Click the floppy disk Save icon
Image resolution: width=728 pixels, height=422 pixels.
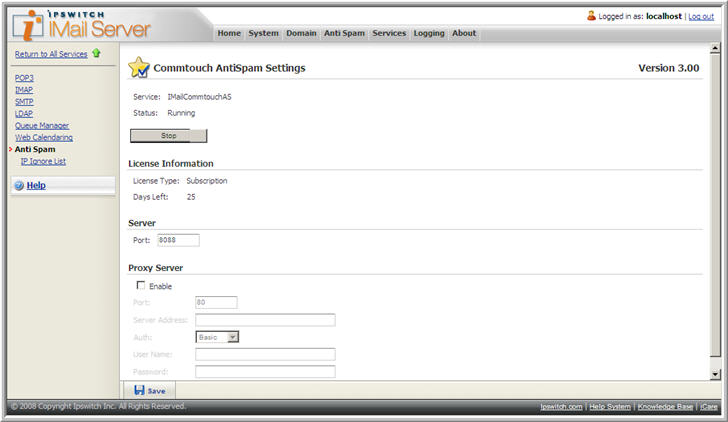point(139,390)
